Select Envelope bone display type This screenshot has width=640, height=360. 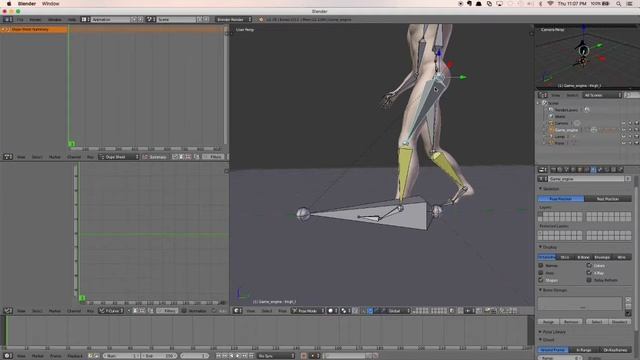click(602, 257)
